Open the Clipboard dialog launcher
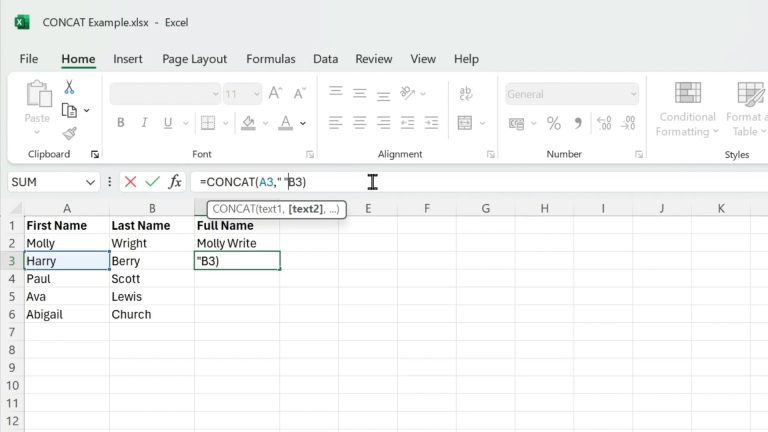The image size is (768, 432). click(95, 155)
